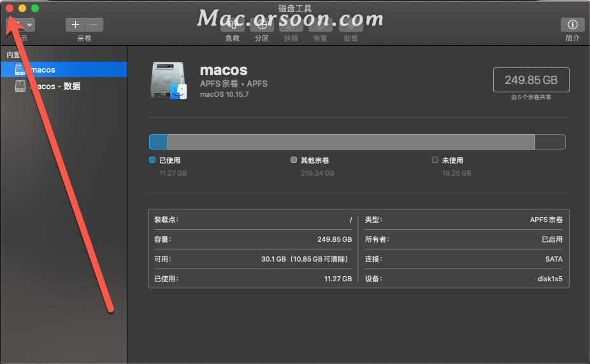Click the large macos hard drive image
590x364 pixels.
click(x=168, y=81)
